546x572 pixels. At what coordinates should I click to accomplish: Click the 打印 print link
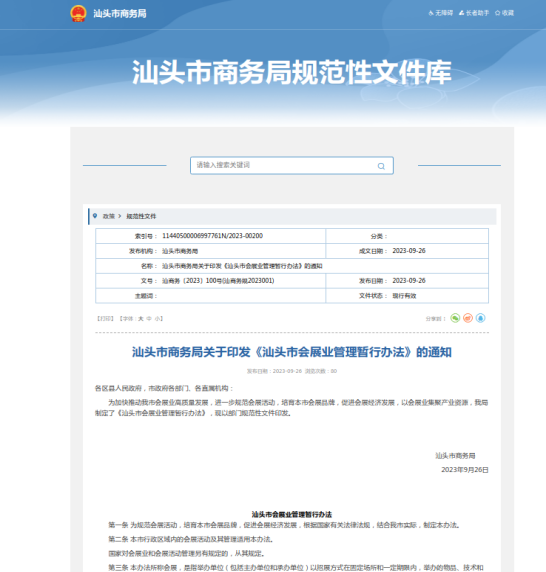pos(105,318)
